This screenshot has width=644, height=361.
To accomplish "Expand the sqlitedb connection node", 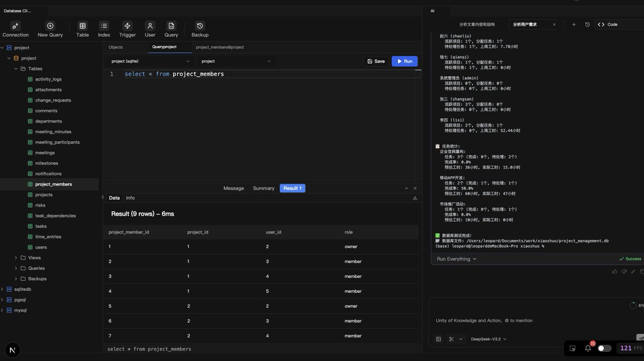I will click(x=2, y=289).
